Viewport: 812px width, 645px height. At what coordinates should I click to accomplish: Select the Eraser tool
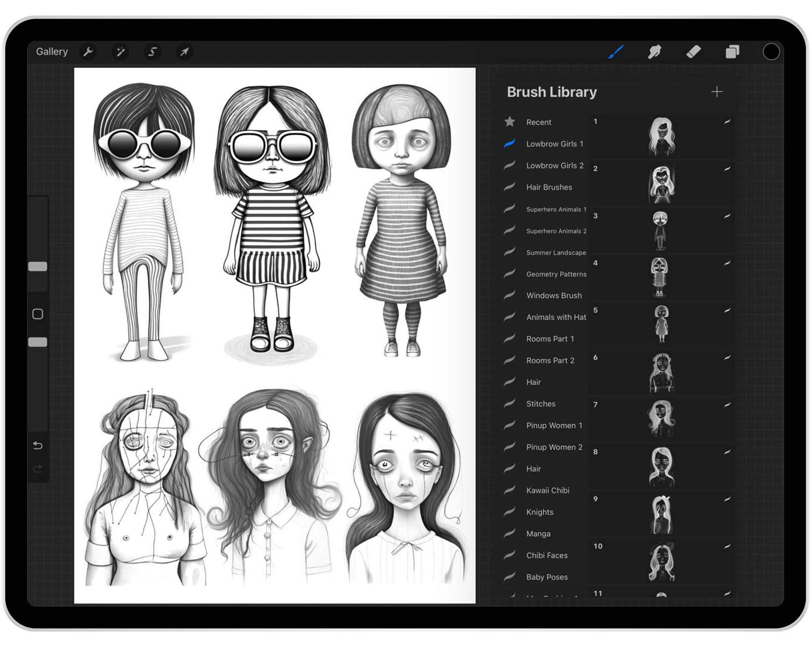point(693,52)
